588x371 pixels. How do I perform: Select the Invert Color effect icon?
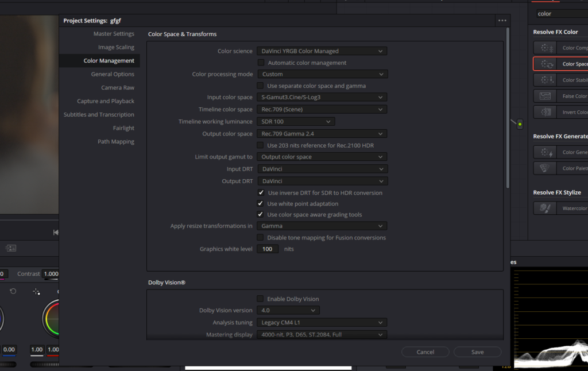[546, 112]
